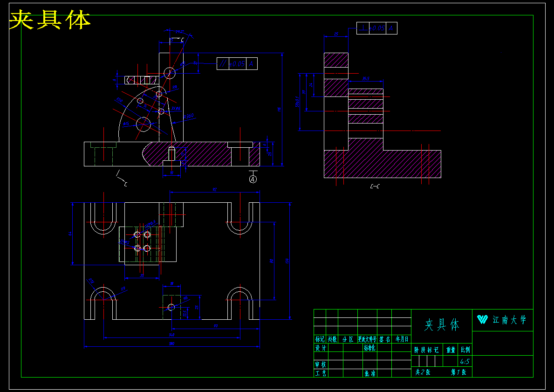
Task: Click the 重量 label in title block
Action: coord(451,350)
